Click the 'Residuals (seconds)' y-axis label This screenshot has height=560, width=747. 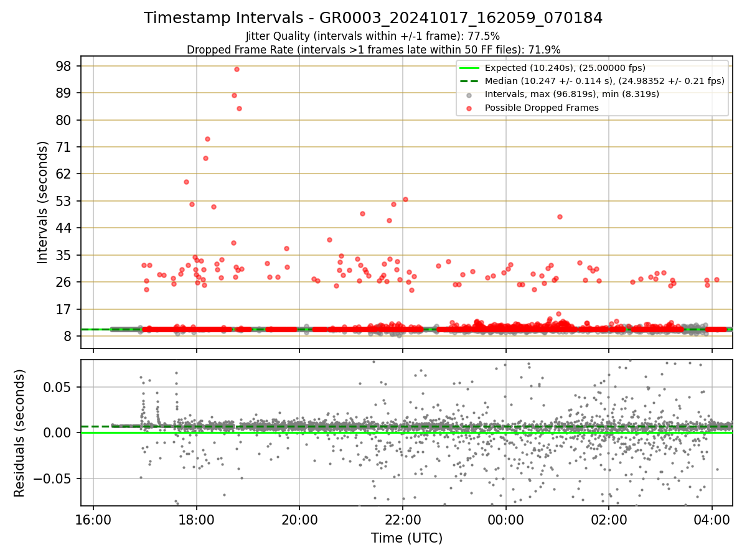19,433
